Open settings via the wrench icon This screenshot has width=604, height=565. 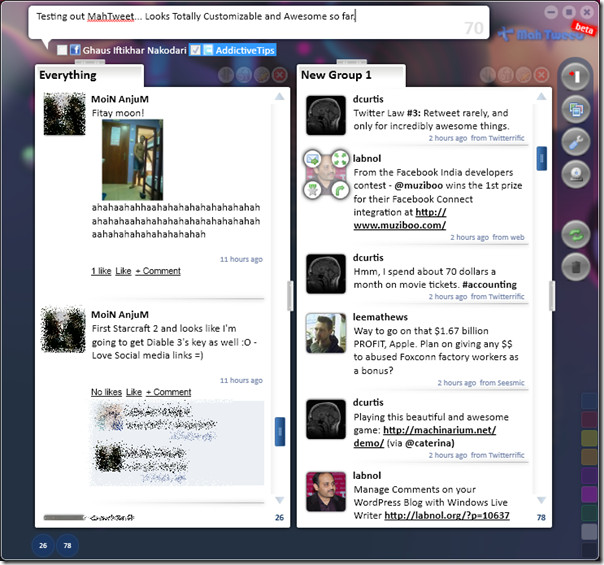pyautogui.click(x=573, y=140)
